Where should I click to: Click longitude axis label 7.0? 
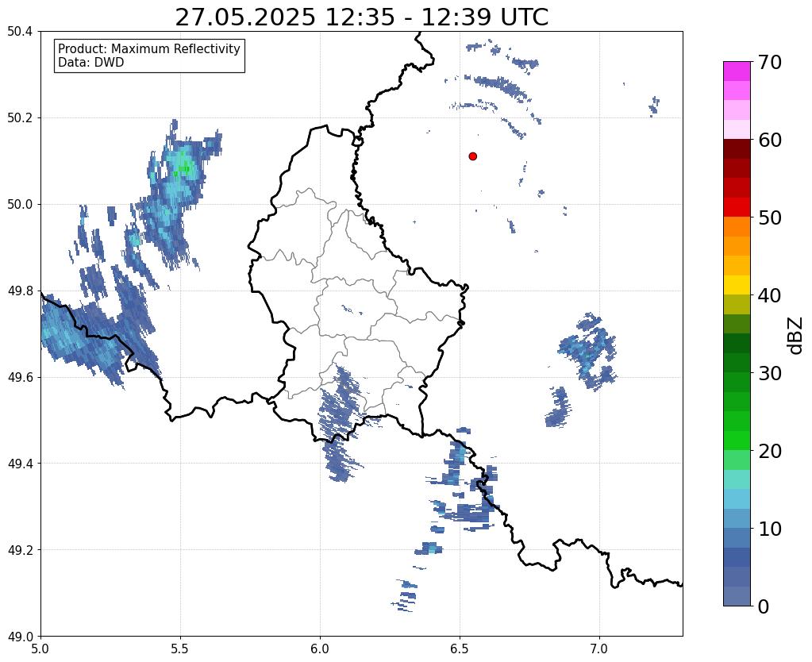coord(600,649)
